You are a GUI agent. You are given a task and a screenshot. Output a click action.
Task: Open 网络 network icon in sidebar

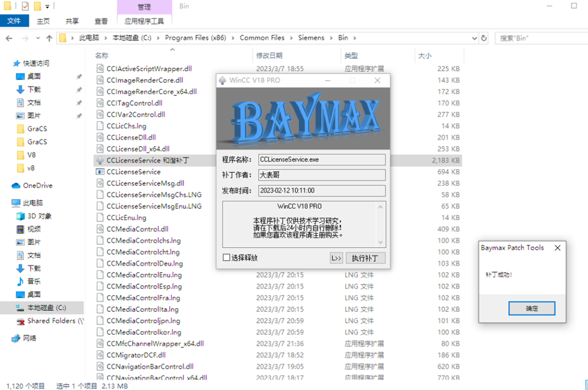pyautogui.click(x=16, y=338)
